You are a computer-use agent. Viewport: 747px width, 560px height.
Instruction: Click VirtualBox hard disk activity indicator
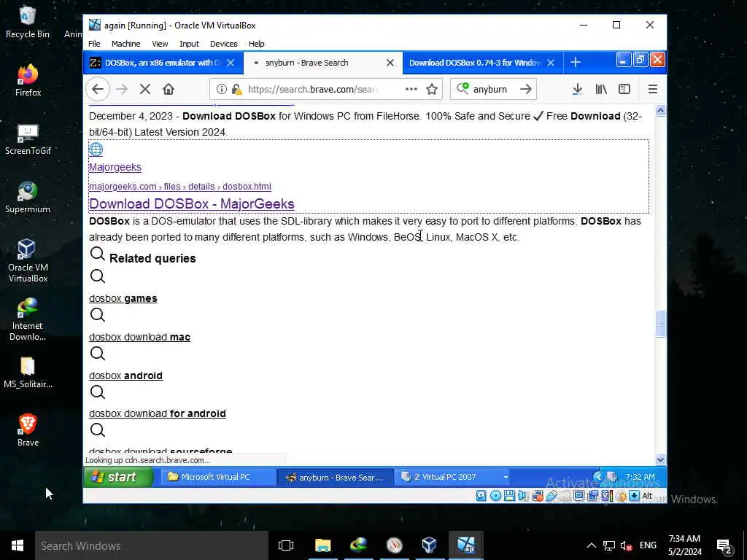(481, 496)
